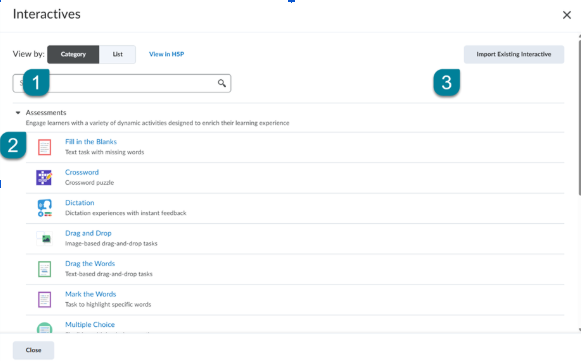Viewport: 581px width, 361px height.
Task: Open the Drag the Words link
Action: point(90,264)
